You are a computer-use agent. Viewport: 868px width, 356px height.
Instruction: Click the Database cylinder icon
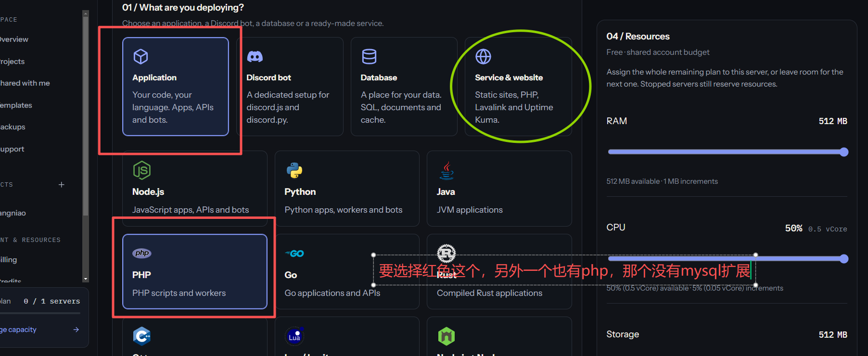pos(369,57)
